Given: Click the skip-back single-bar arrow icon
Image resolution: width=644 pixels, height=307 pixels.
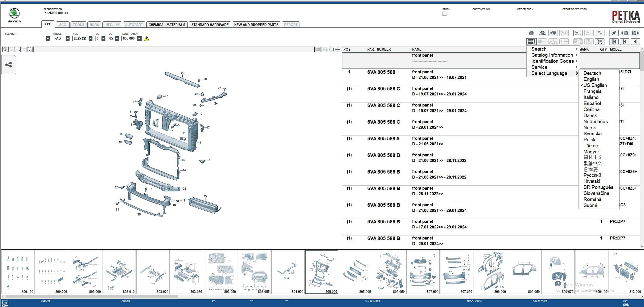Looking at the screenshot, I should [x=625, y=42].
